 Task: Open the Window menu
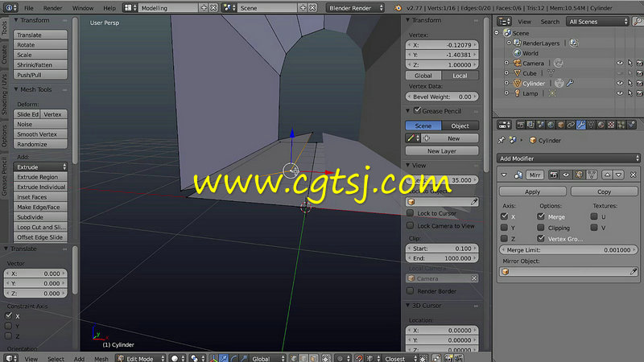[x=83, y=8]
